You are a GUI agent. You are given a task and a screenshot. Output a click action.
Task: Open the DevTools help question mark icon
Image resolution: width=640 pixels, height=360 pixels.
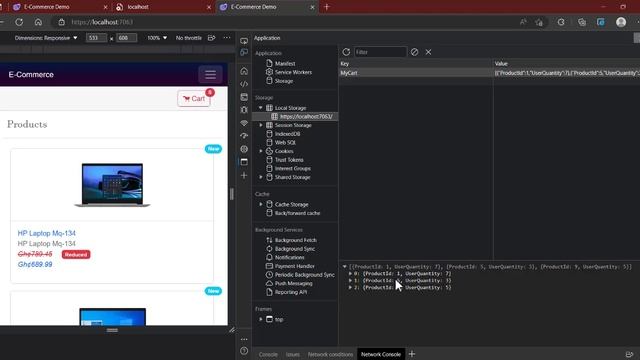(x=244, y=351)
